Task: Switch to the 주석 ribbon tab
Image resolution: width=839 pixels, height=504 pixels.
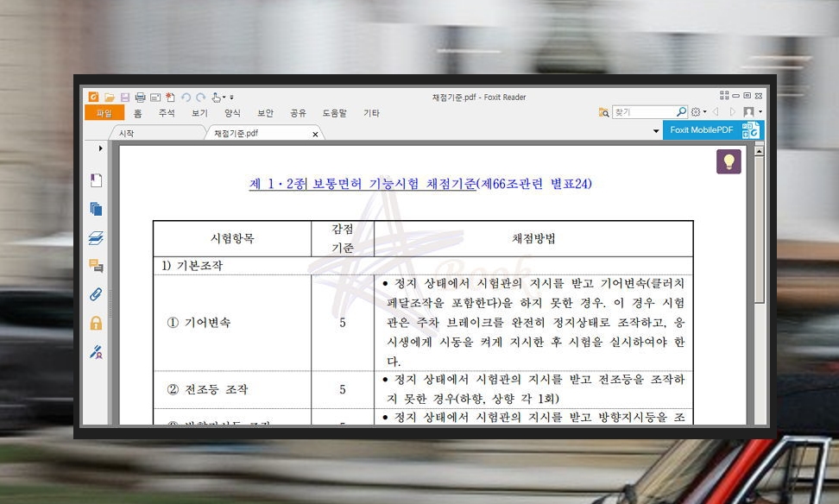Action: pos(167,113)
